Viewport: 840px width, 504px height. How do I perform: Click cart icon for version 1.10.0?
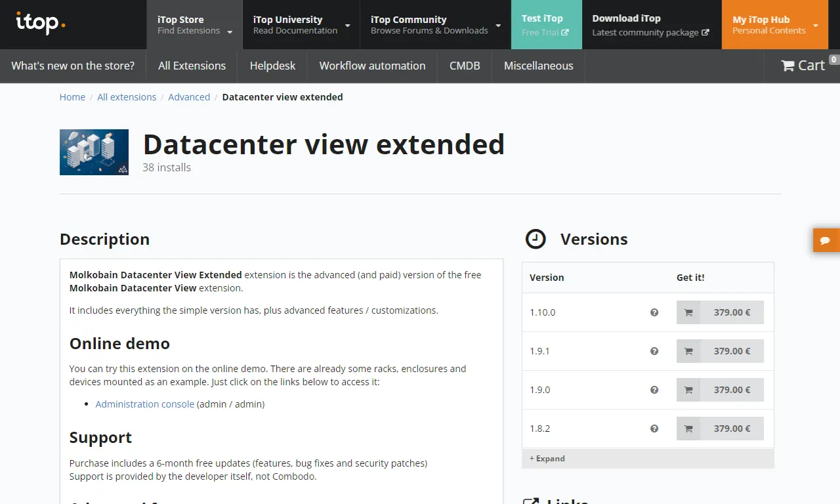point(688,312)
